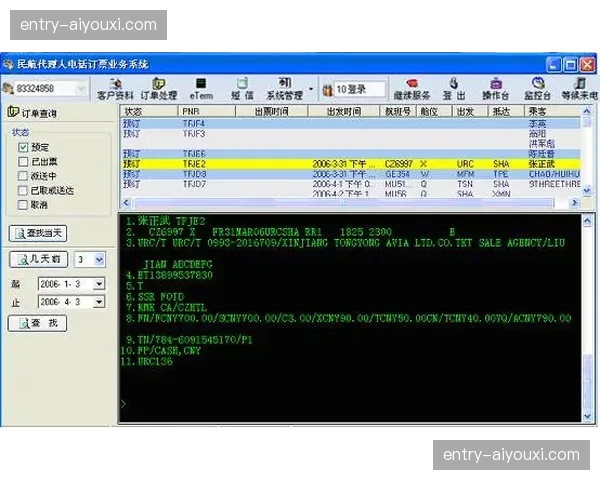Sort by the 状态 column header
This screenshot has width=600, height=480.
pos(149,111)
